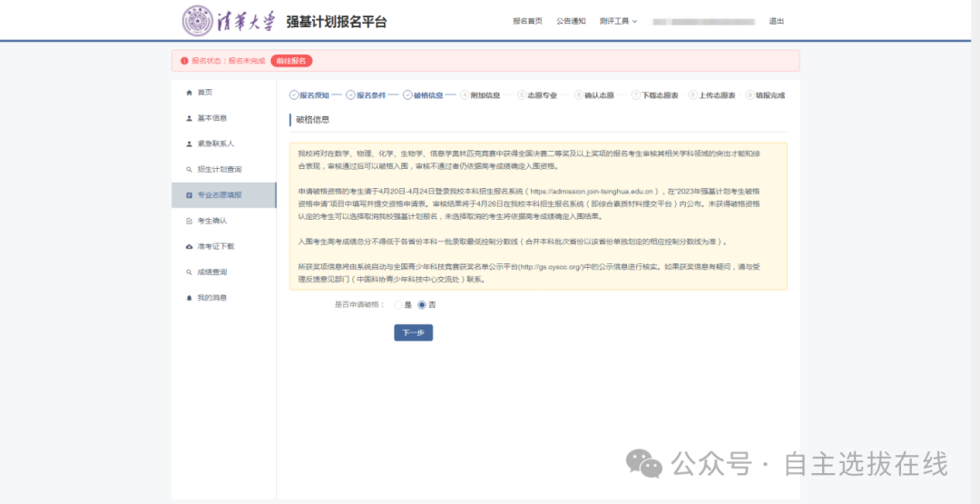Open 报名首页 in the top navigation
The image size is (980, 504).
[x=527, y=21]
